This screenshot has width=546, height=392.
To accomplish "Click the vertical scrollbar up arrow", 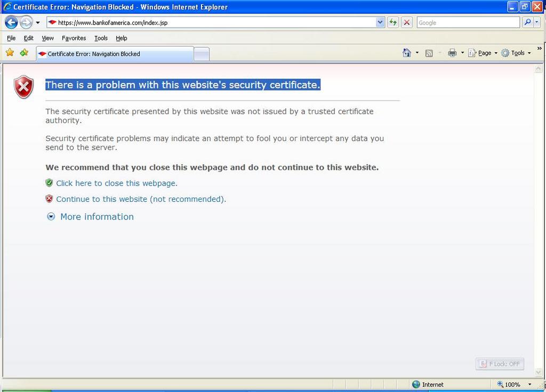I will click(539, 69).
